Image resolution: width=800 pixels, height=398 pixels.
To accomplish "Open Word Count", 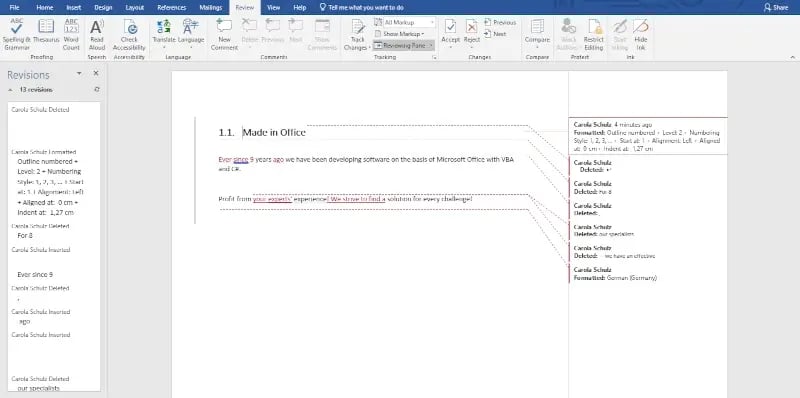I will [x=71, y=34].
